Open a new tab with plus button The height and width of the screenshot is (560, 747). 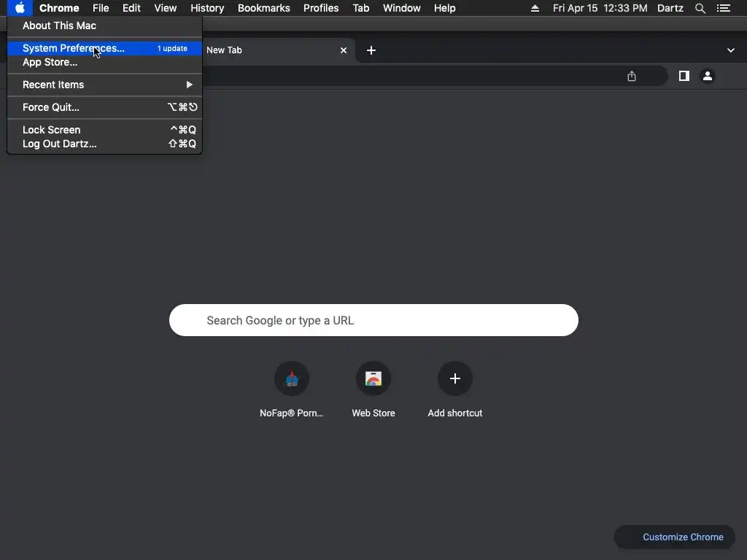(x=371, y=50)
